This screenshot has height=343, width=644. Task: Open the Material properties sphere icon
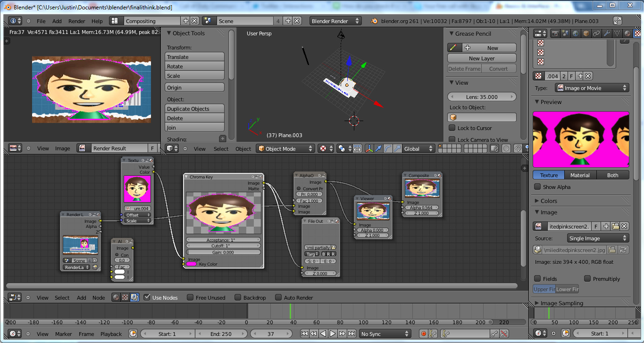(627, 33)
